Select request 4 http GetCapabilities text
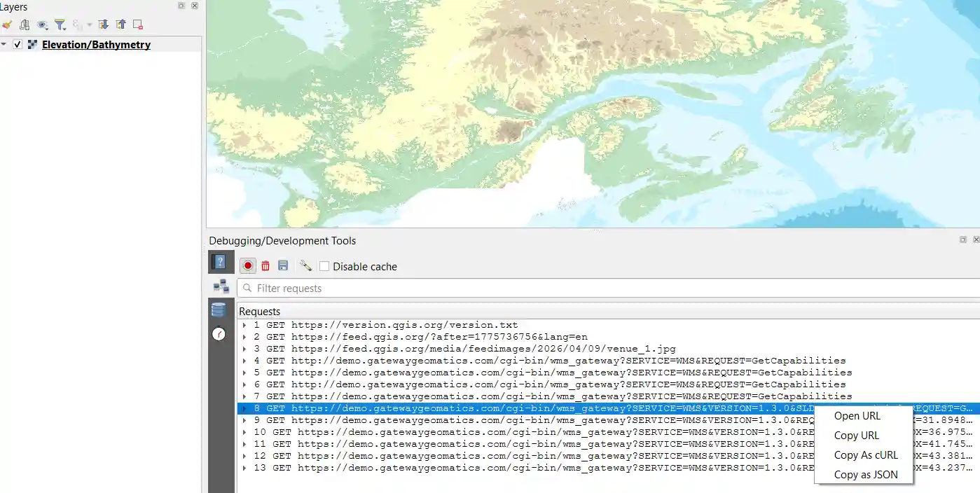Screen dimensions: 980x493 click(x=549, y=361)
